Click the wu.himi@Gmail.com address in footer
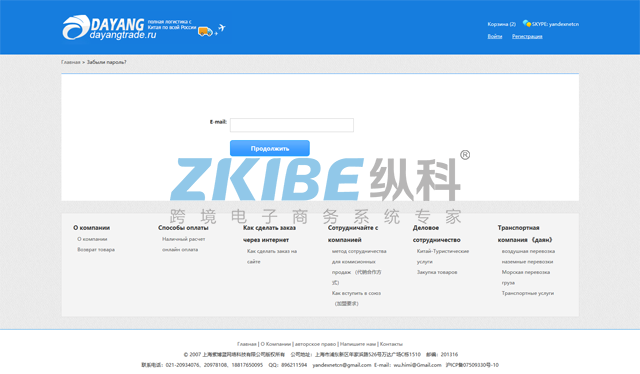This screenshot has height=374, width=640. 418,365
